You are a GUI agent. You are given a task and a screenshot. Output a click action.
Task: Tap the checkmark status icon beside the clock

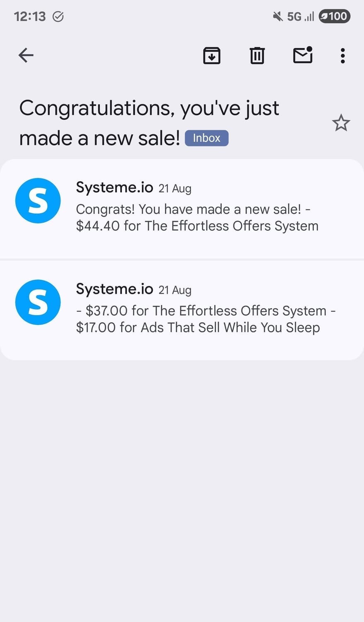(x=58, y=17)
